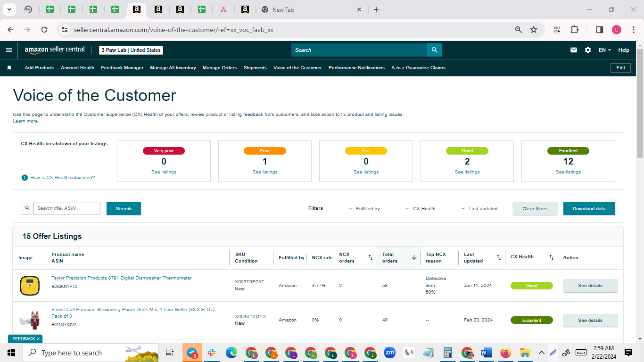This screenshot has height=362, width=644.
Task: Open Slack from the taskbar
Action: (212, 353)
